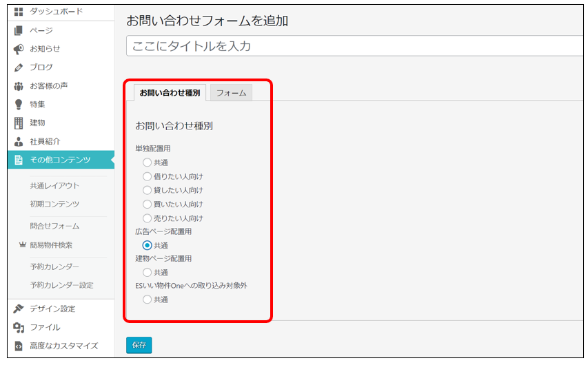Select 売りたい人向け radio button
This screenshot has width=588, height=365.
point(147,218)
